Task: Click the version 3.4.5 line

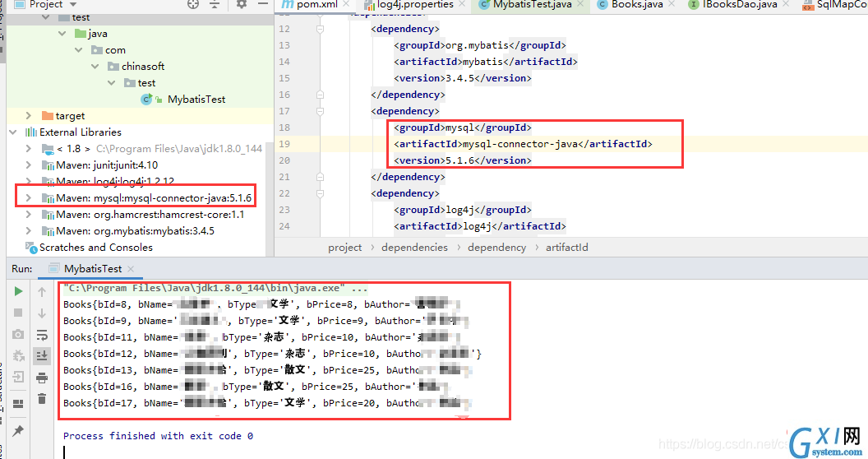Action: [x=462, y=78]
